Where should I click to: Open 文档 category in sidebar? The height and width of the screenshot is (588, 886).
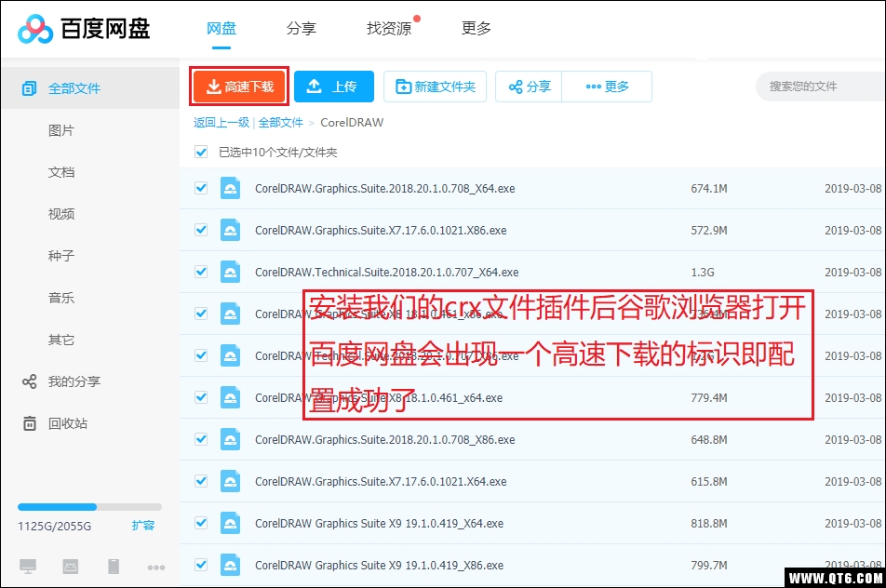point(61,172)
